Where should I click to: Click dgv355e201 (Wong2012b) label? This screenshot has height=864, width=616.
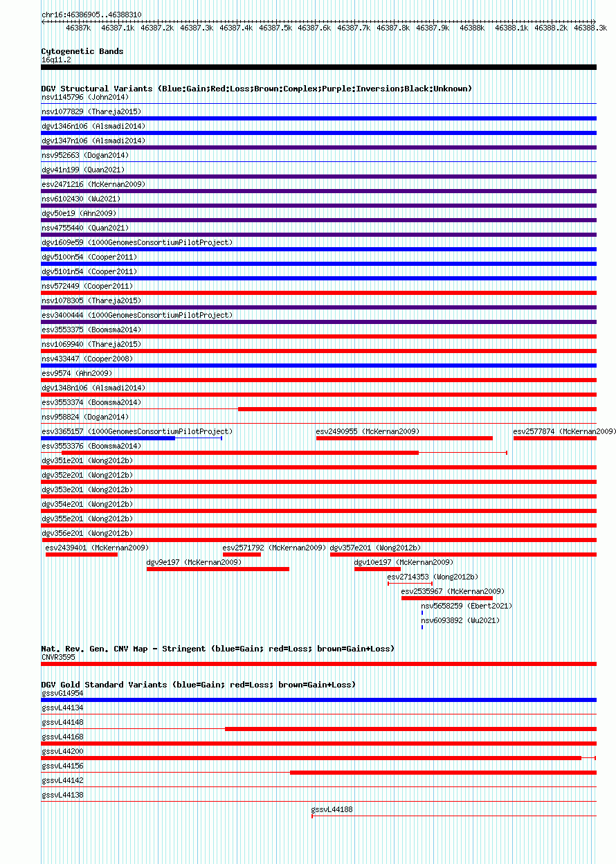tap(87, 519)
